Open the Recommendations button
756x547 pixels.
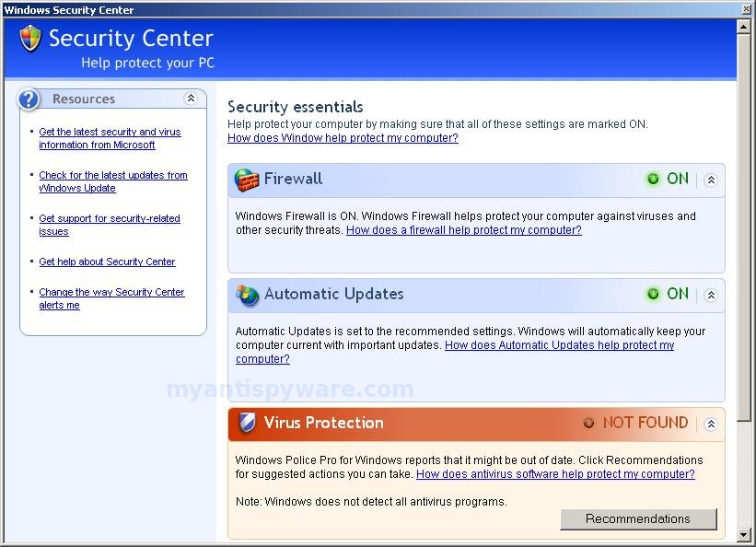638,519
